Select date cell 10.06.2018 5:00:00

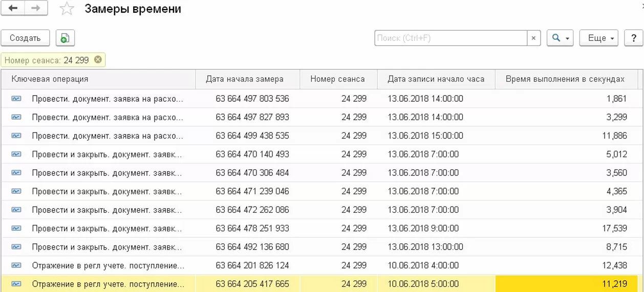pos(423,284)
